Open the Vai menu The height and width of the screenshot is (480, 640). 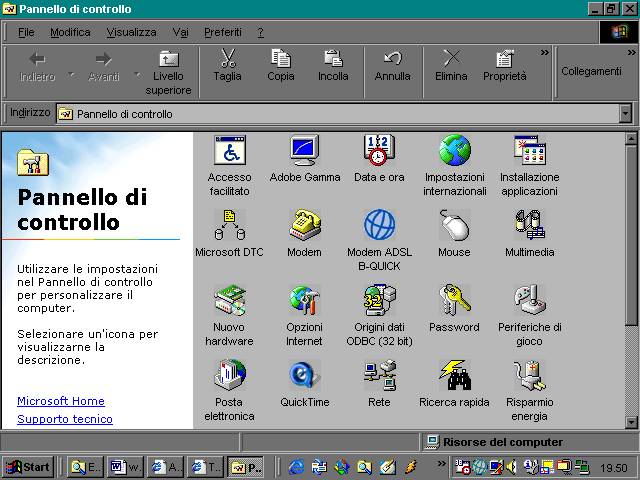180,32
